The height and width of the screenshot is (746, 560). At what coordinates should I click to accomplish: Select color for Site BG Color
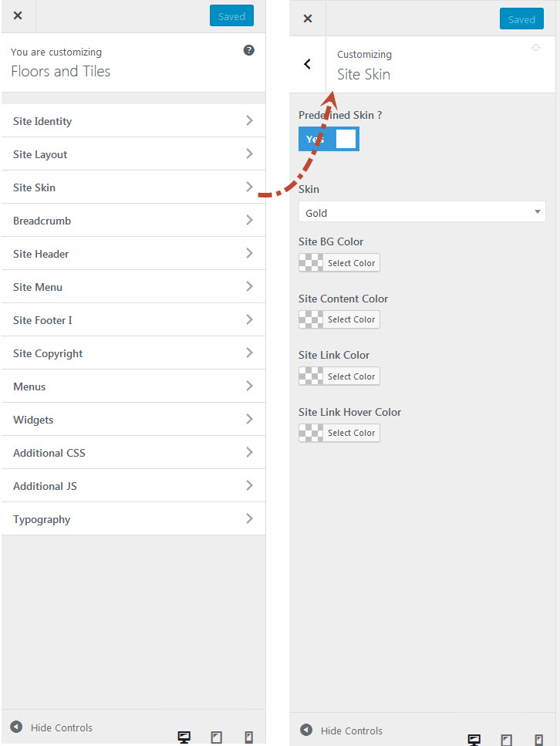tap(339, 263)
